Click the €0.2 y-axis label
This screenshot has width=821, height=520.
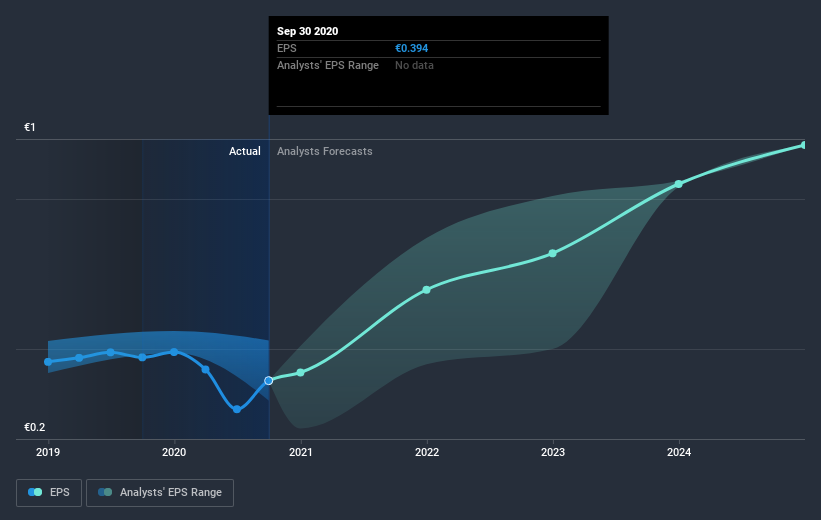click(35, 427)
